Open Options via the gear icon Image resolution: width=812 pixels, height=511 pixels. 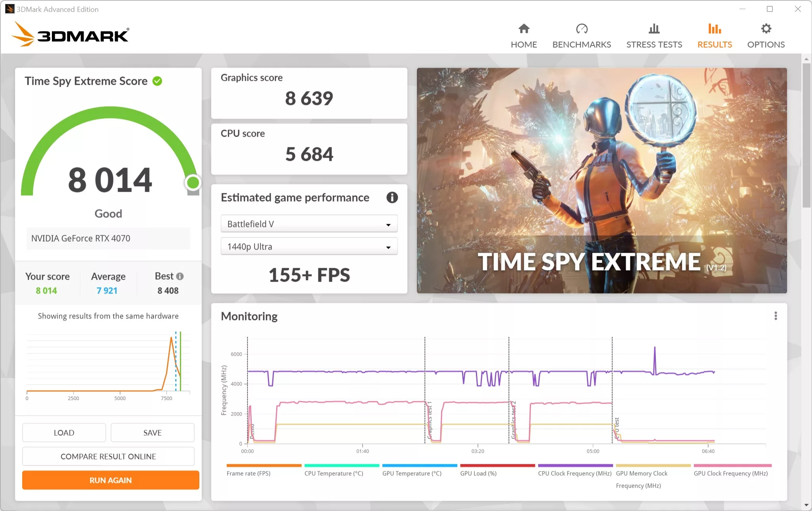pos(765,28)
